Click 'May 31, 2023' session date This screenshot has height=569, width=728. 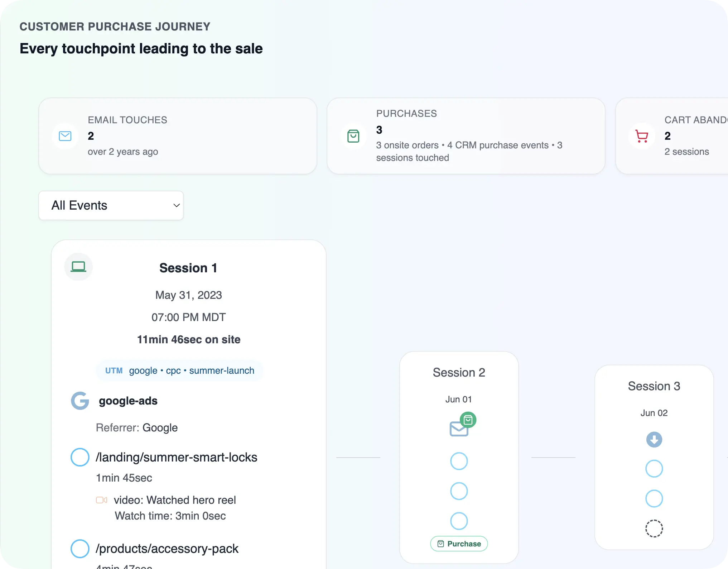[x=189, y=295]
